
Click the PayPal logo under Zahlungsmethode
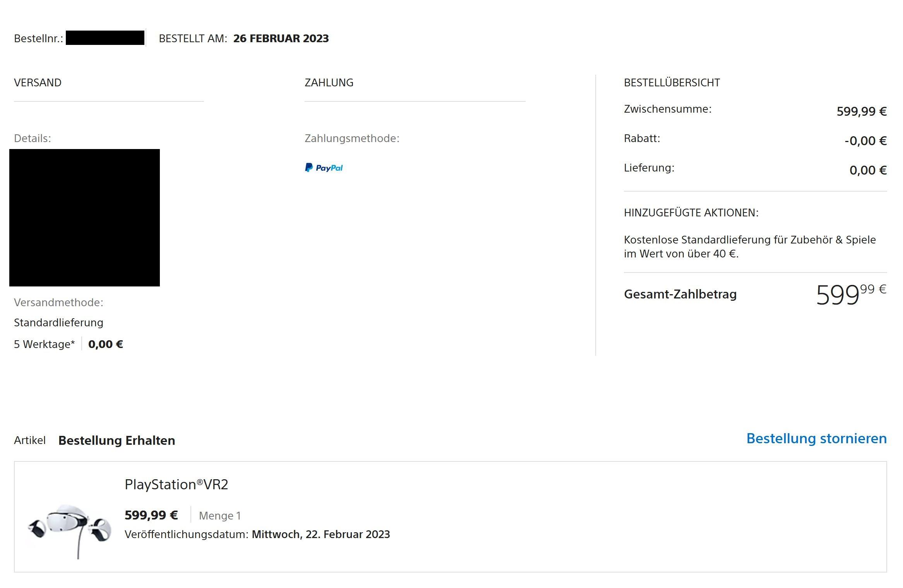[324, 168]
